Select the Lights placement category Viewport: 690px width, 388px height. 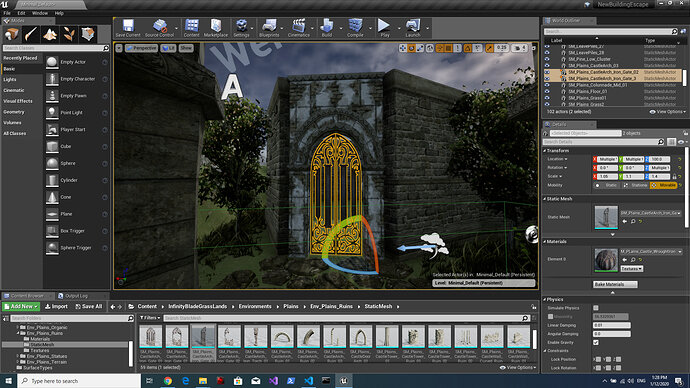(10, 80)
